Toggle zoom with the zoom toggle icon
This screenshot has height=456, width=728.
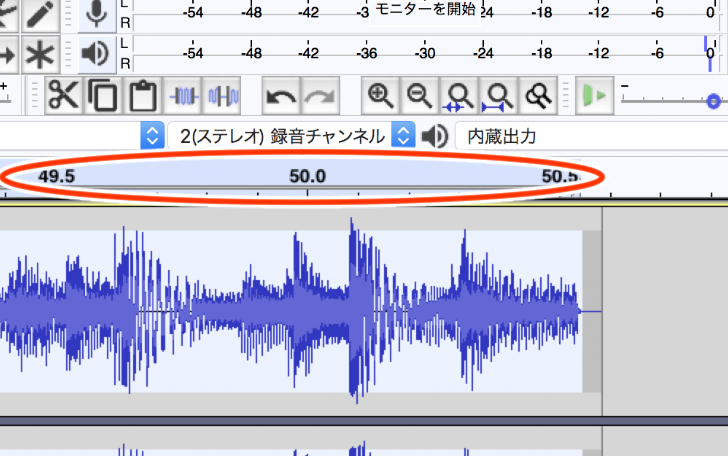pos(538,96)
